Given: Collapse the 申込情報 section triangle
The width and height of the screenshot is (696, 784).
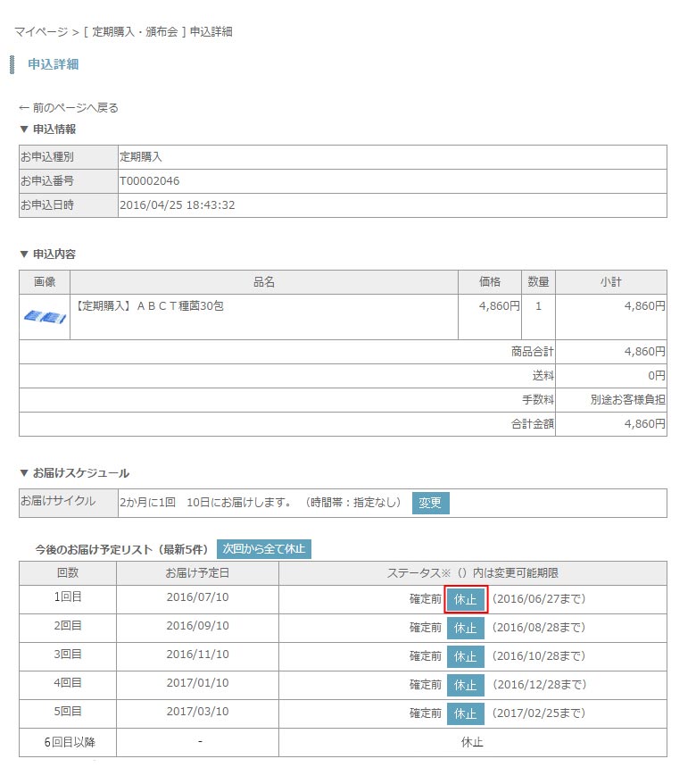Looking at the screenshot, I should pos(24,129).
